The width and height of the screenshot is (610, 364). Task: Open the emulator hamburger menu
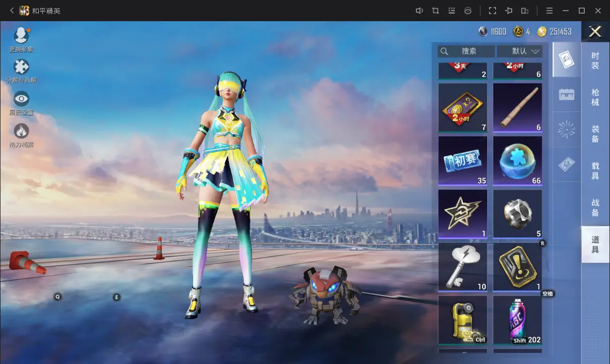[x=550, y=11]
